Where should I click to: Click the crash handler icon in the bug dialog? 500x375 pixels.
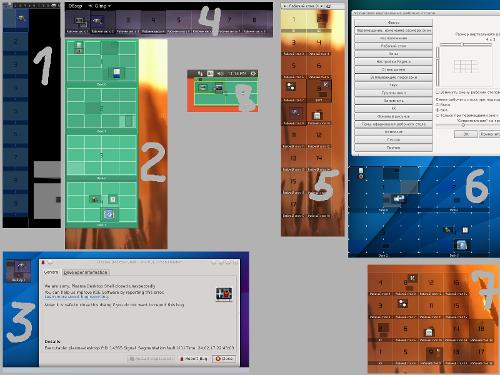click(x=224, y=294)
